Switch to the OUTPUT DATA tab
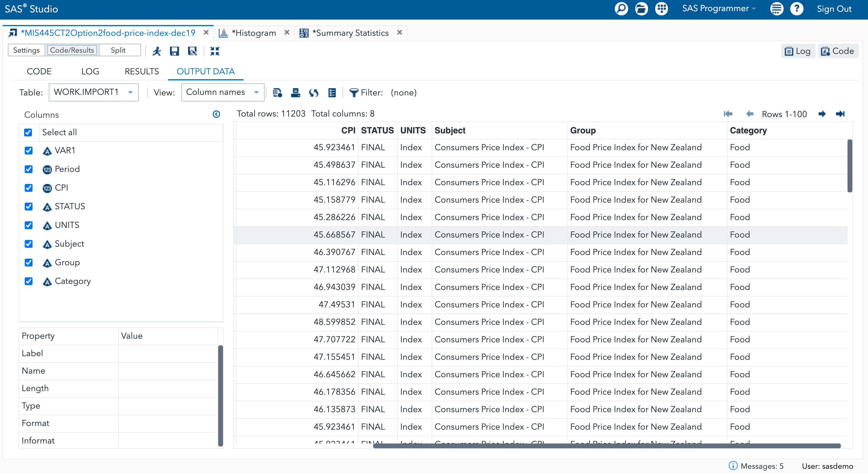The image size is (868, 473). tap(206, 71)
